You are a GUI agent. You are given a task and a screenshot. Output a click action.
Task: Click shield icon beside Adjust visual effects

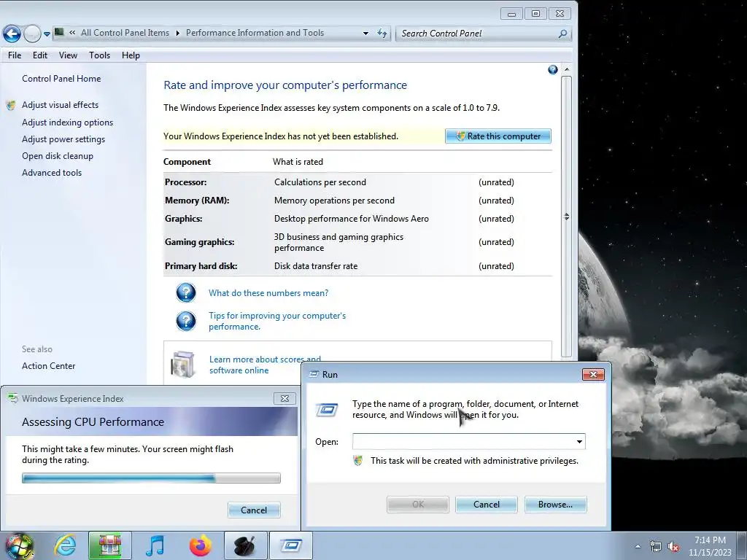click(10, 105)
